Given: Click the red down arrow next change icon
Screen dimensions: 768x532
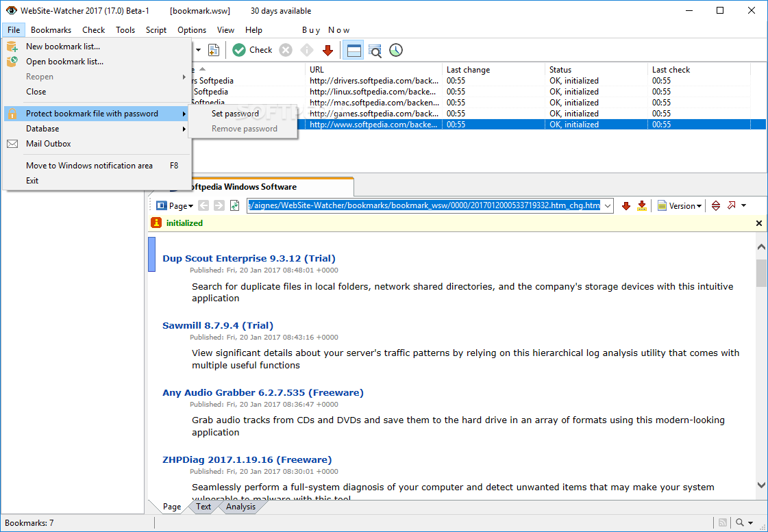Looking at the screenshot, I should pyautogui.click(x=625, y=206).
